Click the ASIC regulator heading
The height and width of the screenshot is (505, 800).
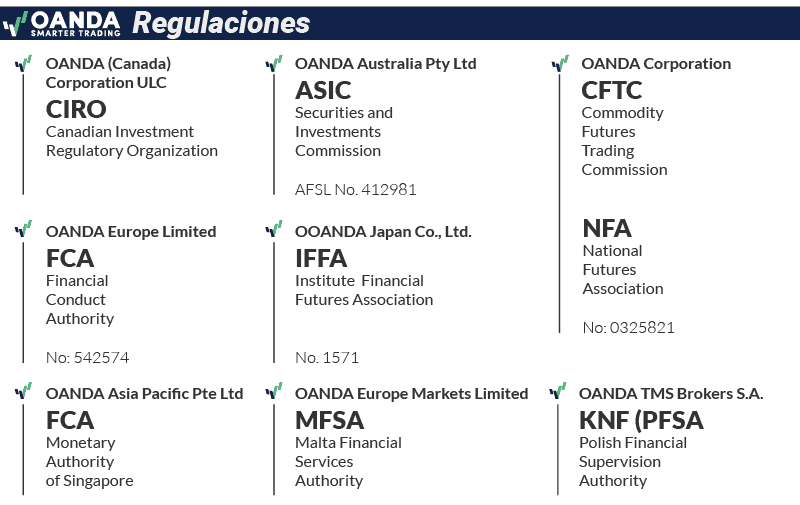323,90
